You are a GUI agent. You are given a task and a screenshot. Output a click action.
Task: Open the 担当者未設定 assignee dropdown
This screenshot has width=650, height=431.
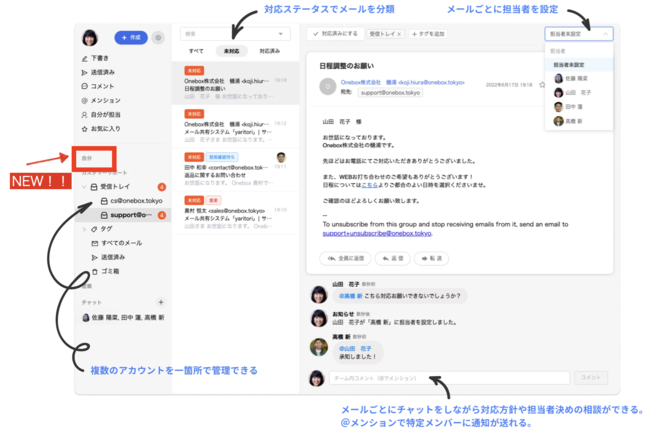pyautogui.click(x=579, y=34)
